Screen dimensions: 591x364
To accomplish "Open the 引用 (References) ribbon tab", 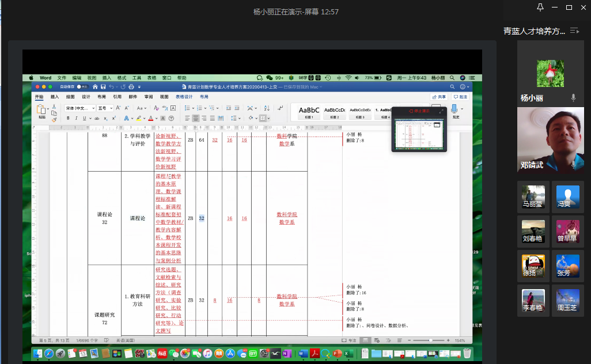I will tap(117, 97).
